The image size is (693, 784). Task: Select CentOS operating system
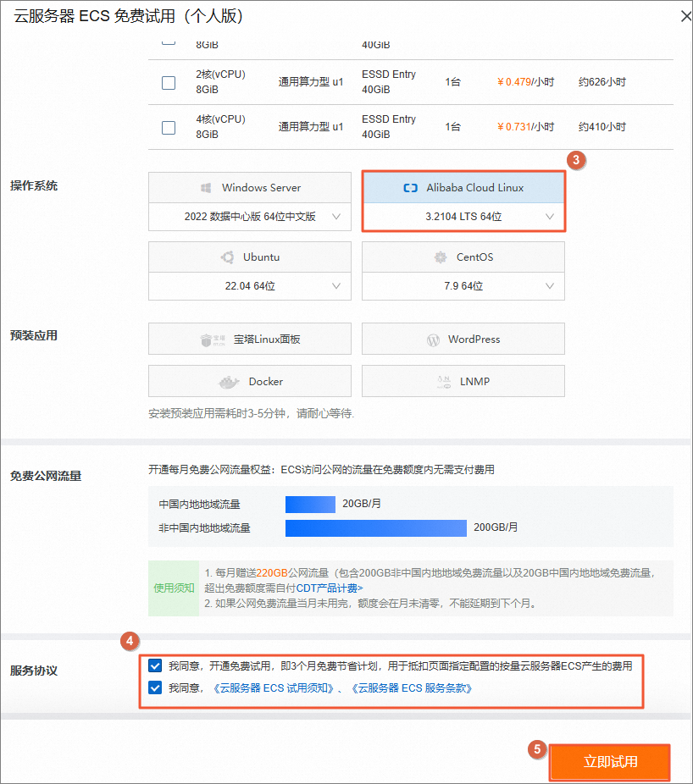pos(463,257)
